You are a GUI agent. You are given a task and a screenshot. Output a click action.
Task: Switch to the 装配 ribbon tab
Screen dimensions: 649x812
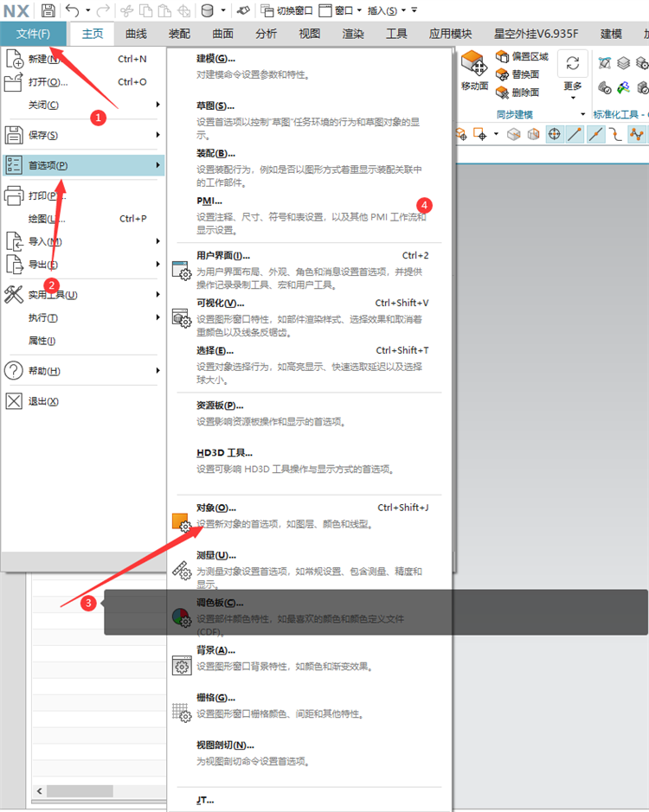179,34
